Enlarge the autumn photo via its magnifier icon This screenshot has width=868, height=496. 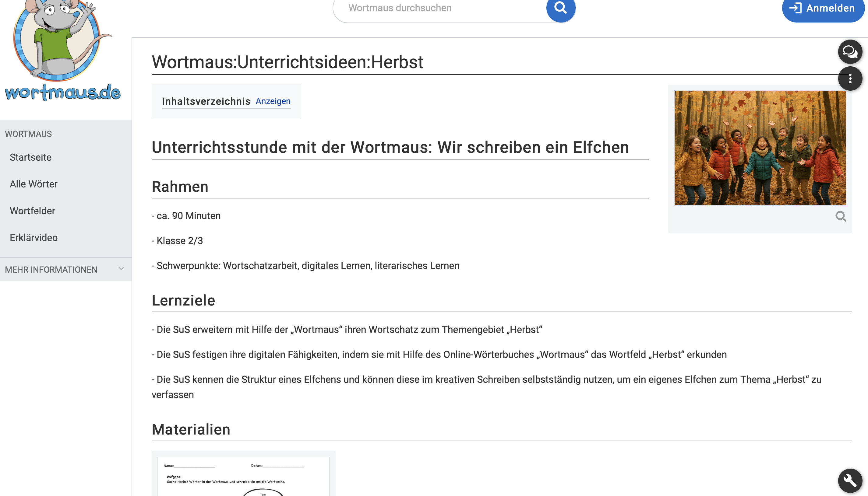(x=842, y=216)
